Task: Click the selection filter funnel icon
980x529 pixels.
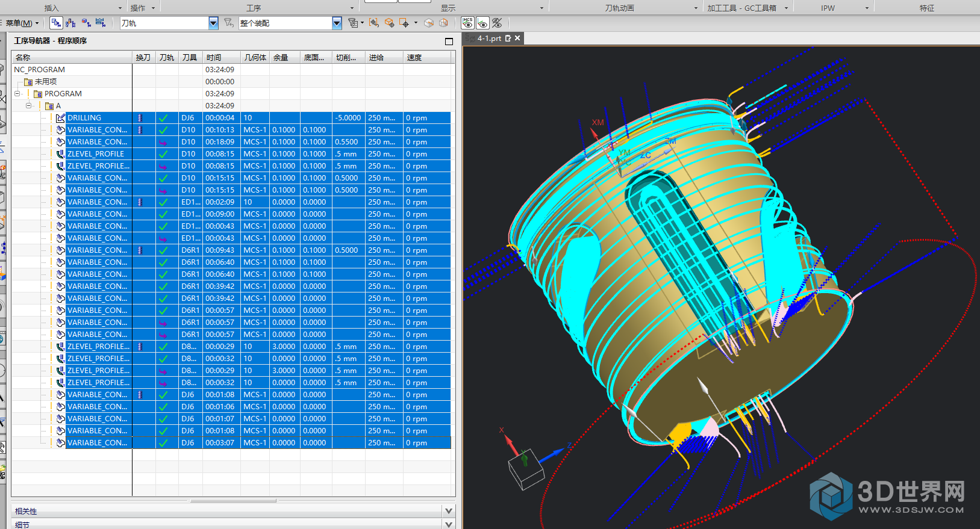Action: 229,23
